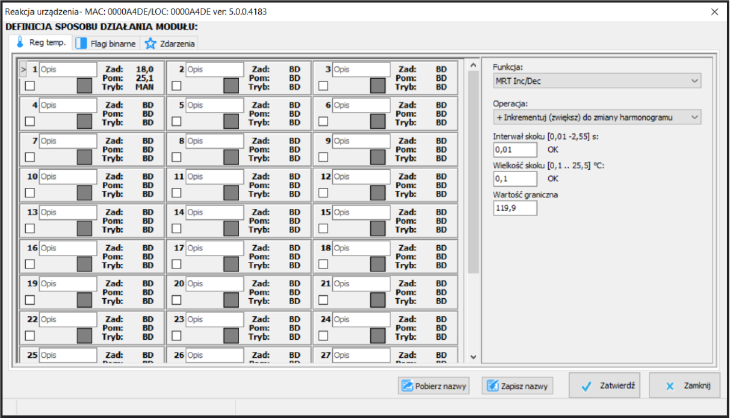Screen dimensions: 730x418
Task: Click the Wartość graniczna input field
Action: [515, 208]
